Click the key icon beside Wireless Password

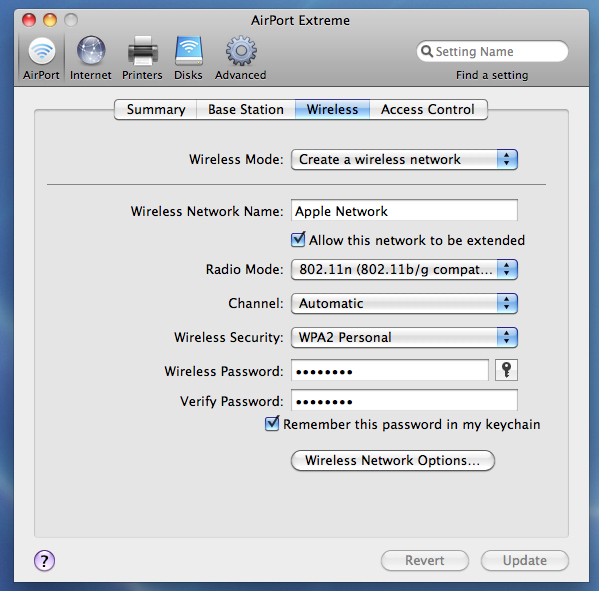(506, 370)
